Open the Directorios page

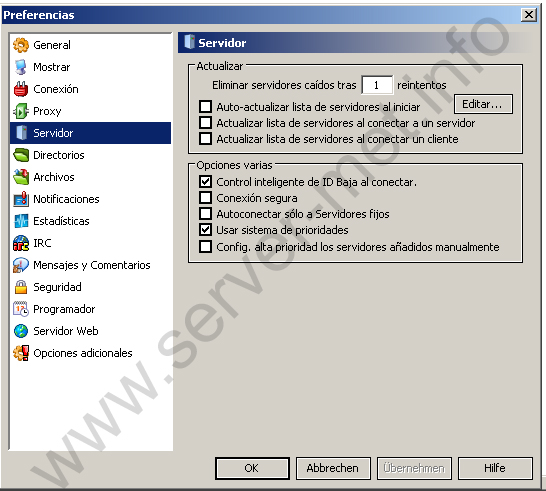59,155
